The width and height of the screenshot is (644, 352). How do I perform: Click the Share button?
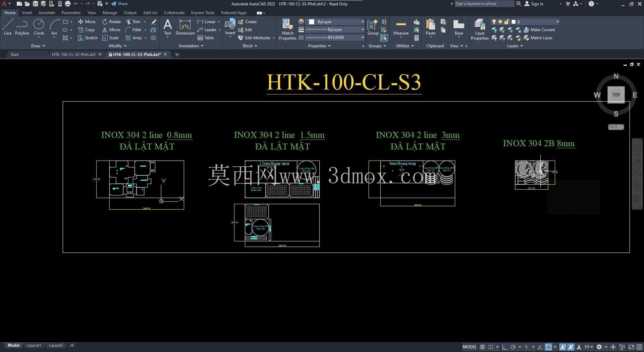119,4
